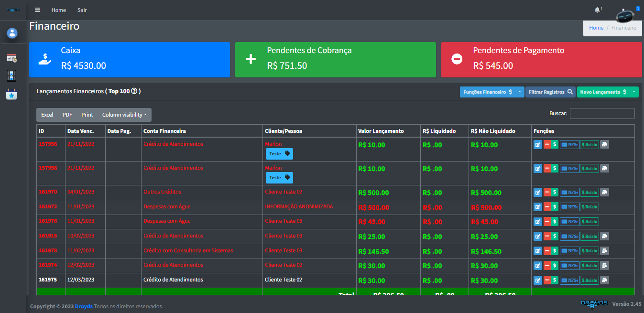Screen dimensions: 644x313
Task: Settle entry 161975 with green dollar icon
Action: (555, 280)
